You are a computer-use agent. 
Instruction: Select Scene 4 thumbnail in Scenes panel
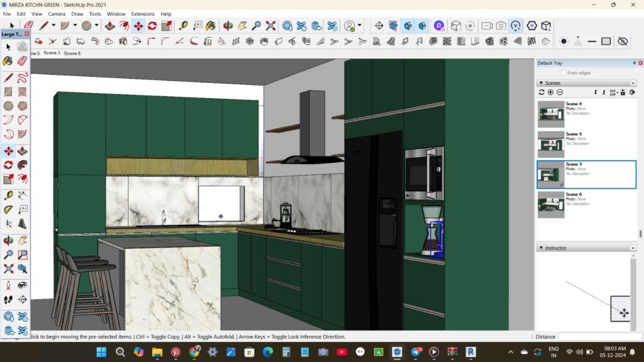pos(551,114)
